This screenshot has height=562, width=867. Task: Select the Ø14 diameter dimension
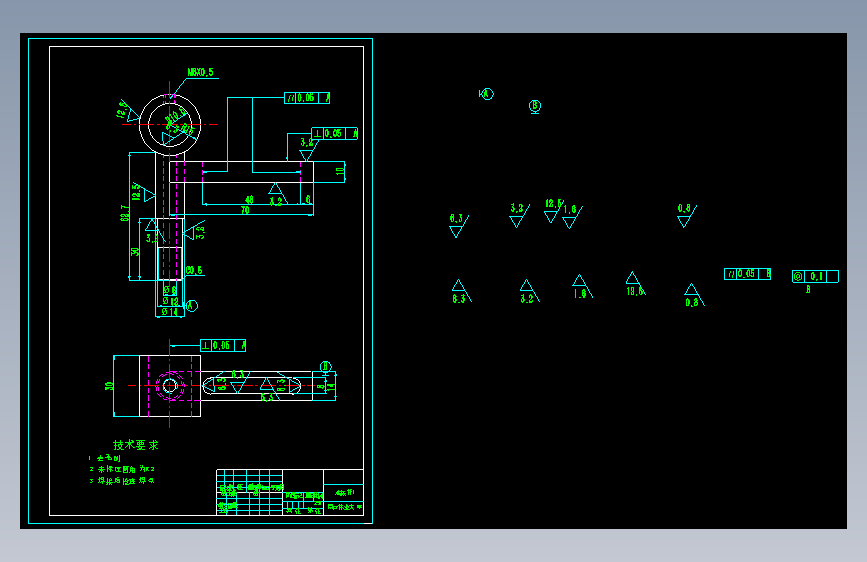[170, 312]
